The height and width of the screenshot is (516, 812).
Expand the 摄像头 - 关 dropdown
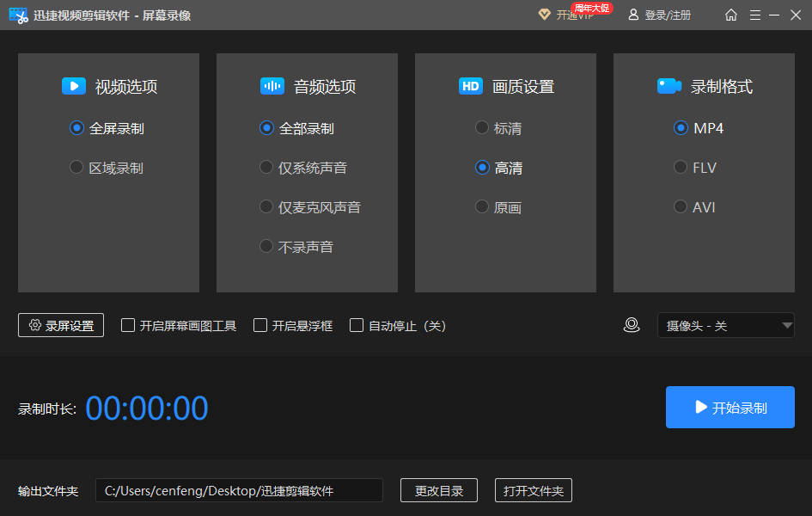click(726, 325)
